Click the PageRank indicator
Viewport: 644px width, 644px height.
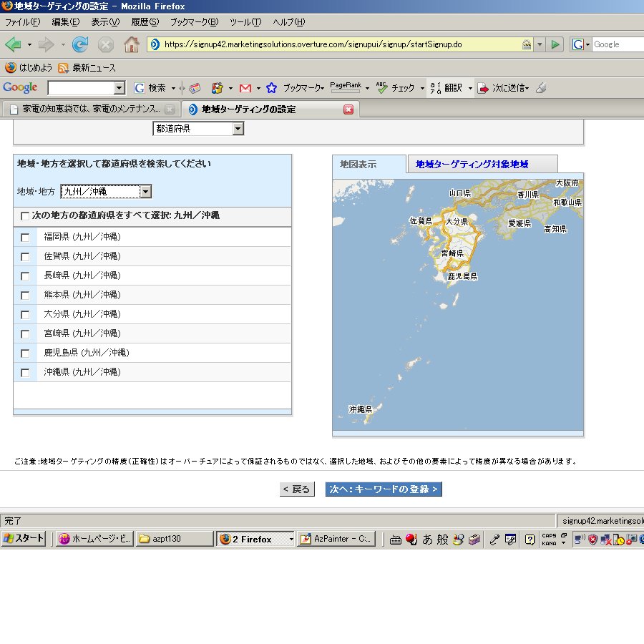(x=346, y=87)
